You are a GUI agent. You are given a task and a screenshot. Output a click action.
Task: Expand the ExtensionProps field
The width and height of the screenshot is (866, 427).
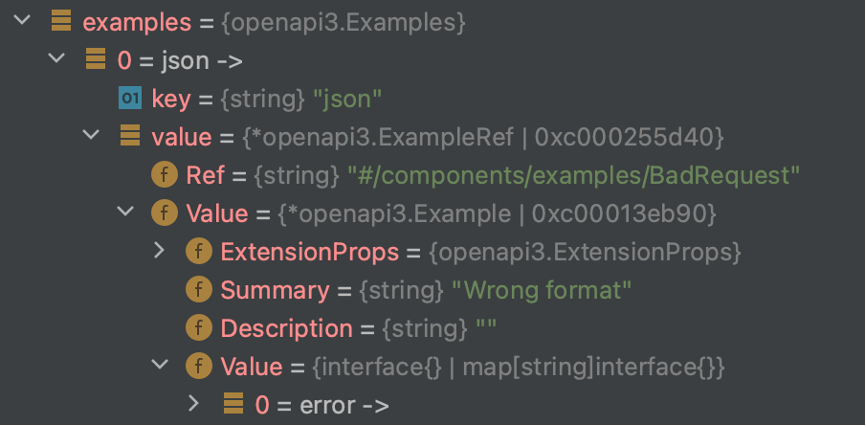click(x=160, y=250)
